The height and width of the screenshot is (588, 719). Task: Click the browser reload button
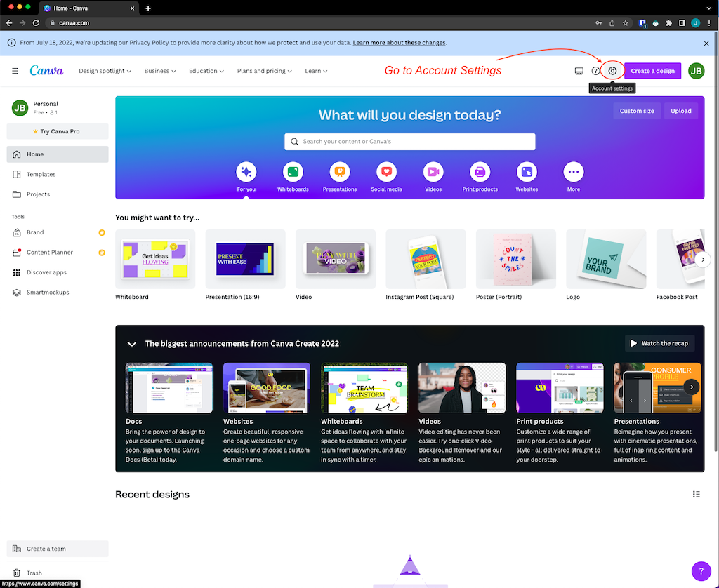[36, 23]
